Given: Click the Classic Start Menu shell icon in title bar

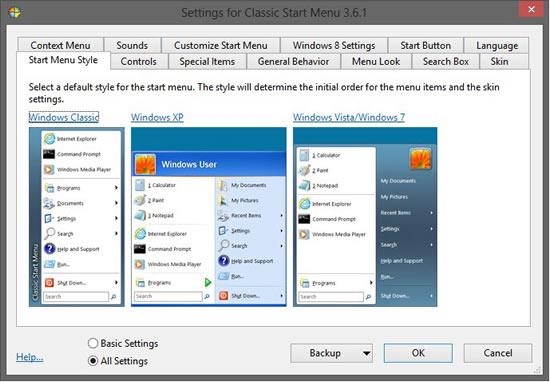Looking at the screenshot, I should (x=15, y=12).
